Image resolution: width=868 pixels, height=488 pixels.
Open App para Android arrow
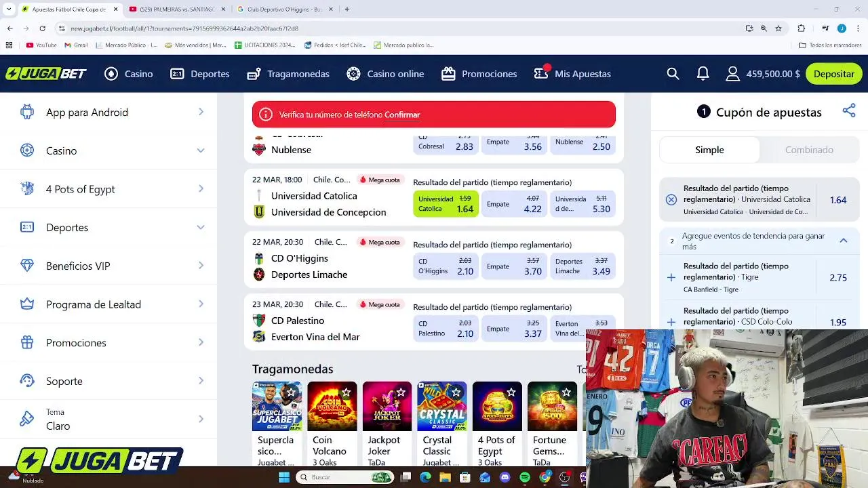201,112
